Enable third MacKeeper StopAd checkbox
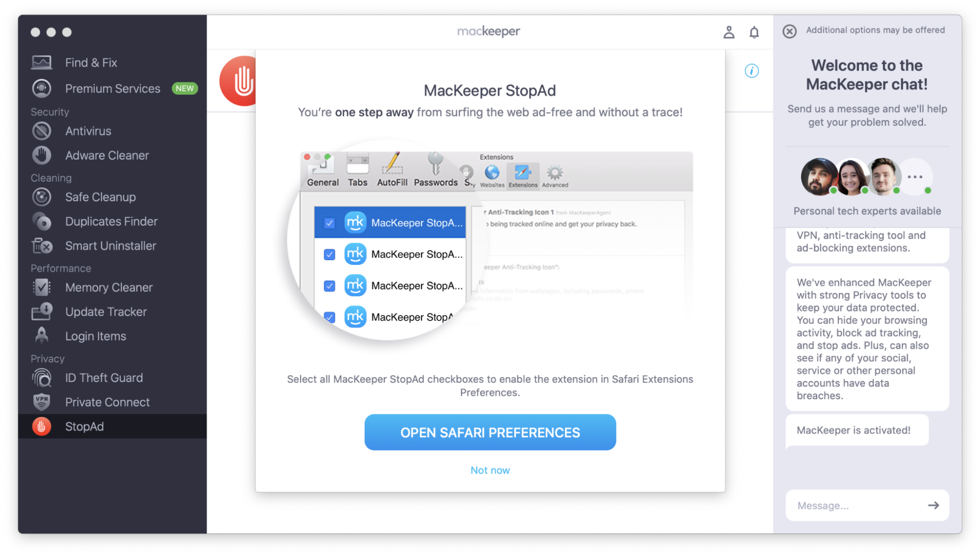This screenshot has width=980, height=555. (329, 285)
